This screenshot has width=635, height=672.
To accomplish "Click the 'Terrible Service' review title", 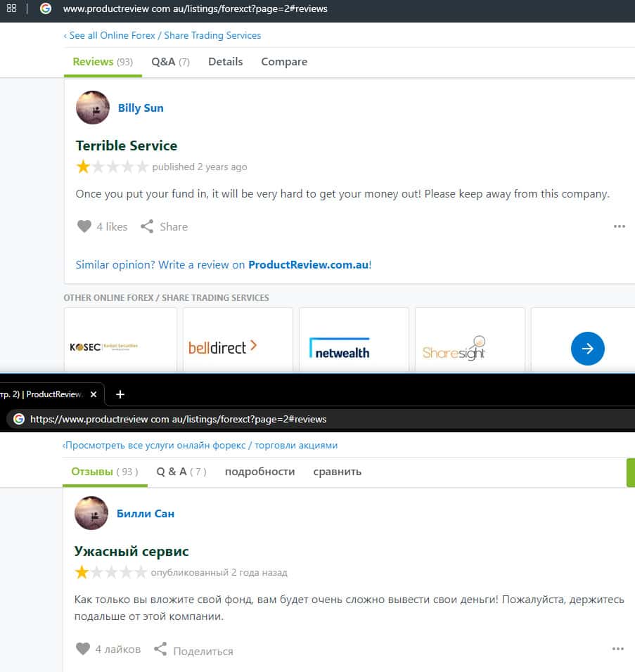I will (x=127, y=146).
